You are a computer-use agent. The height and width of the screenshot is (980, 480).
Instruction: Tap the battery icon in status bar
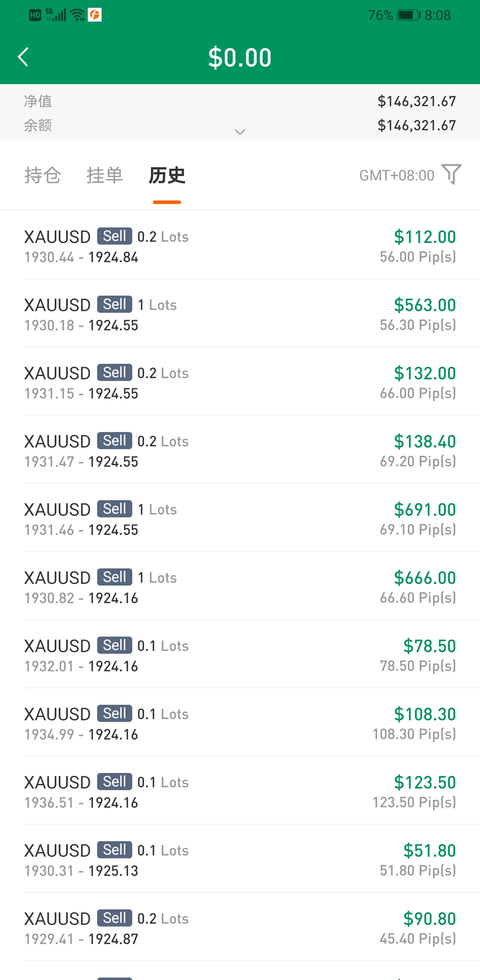point(409,15)
